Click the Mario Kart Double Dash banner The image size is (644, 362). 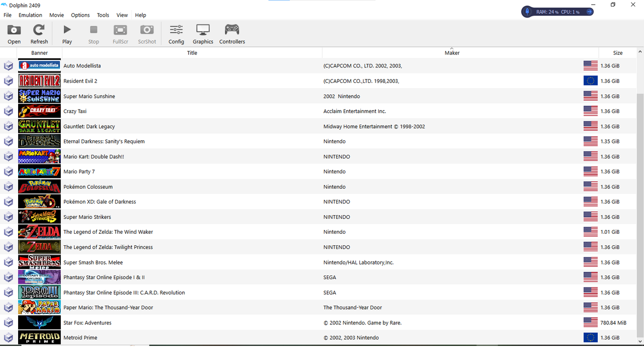point(39,156)
